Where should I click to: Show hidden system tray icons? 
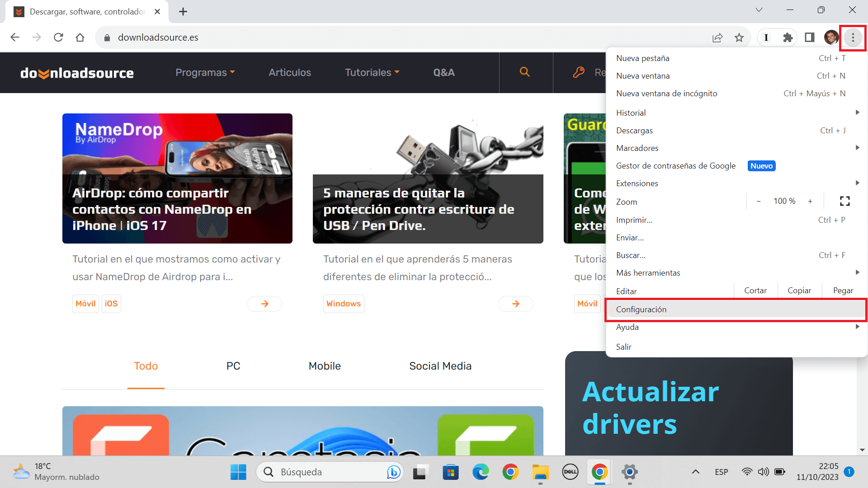pyautogui.click(x=696, y=472)
